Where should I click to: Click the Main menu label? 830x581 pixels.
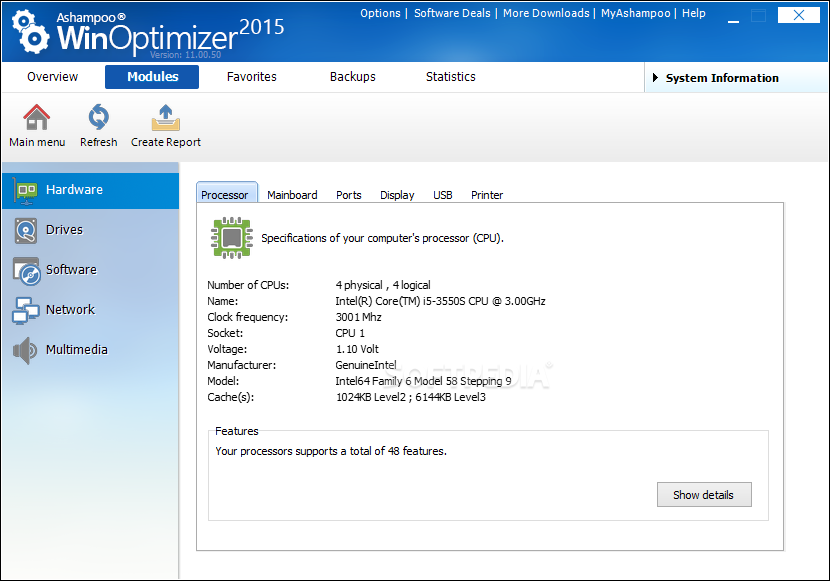[x=37, y=142]
